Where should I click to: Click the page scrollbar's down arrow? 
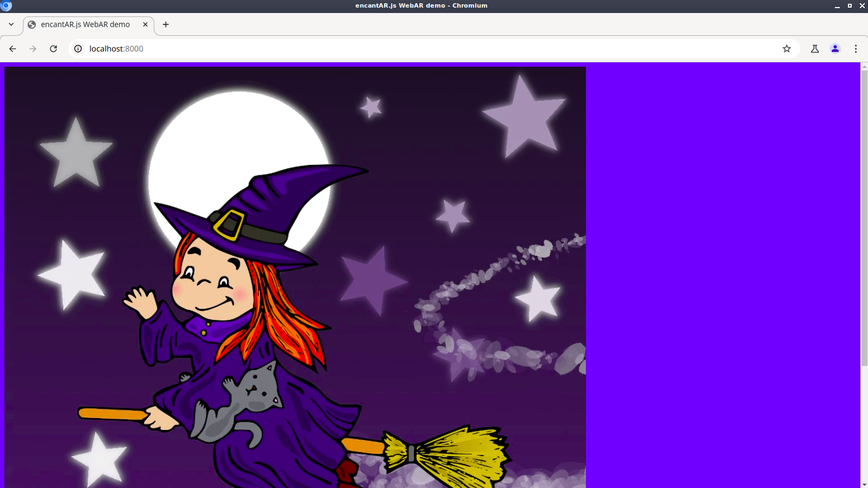pos(864,484)
